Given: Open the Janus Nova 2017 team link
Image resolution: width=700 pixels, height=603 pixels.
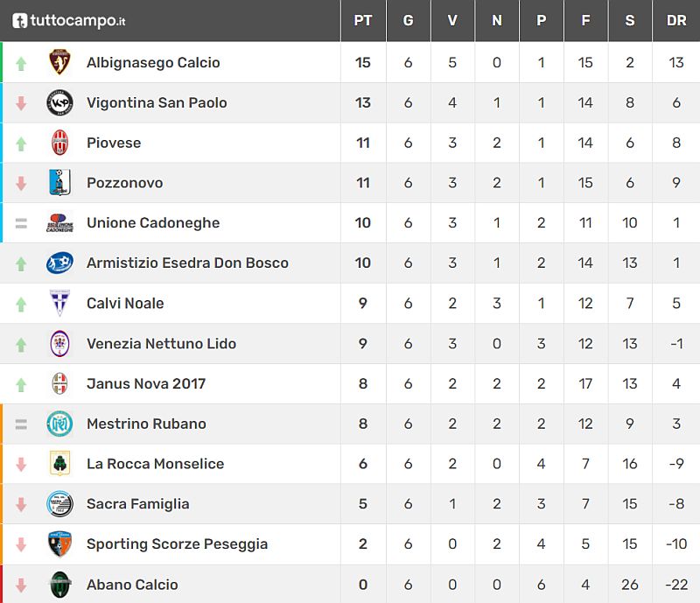Looking at the screenshot, I should pyautogui.click(x=146, y=383).
